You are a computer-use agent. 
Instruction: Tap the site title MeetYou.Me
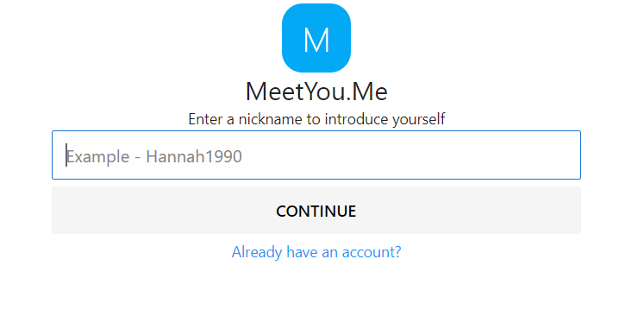pyautogui.click(x=316, y=92)
